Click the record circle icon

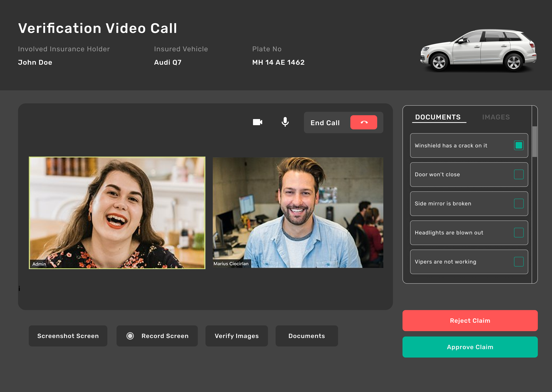(130, 336)
